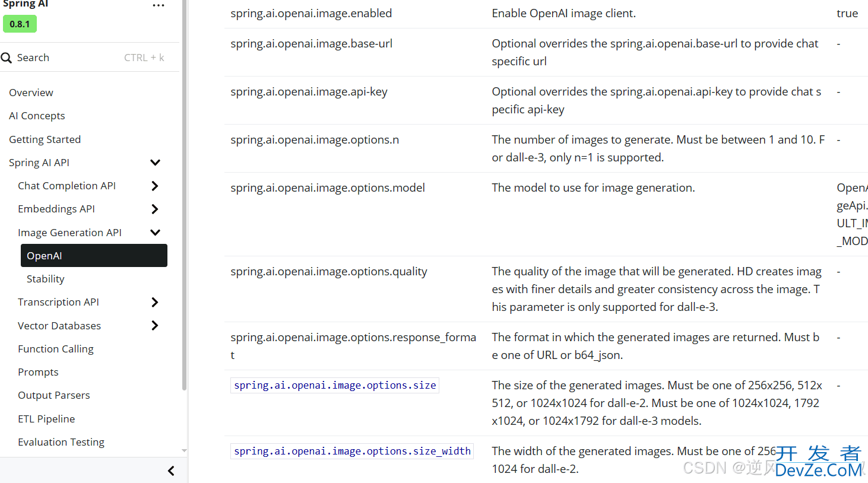Screen dimensions: 868x483
Task: Click the sidebar vertical scrollbar
Action: [x=184, y=196]
